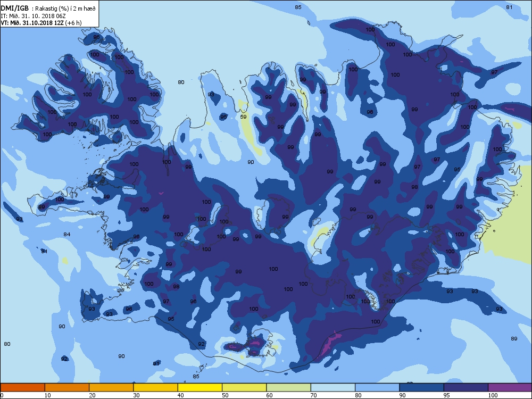The image size is (532, 399).
Task: Click legend tick label '60'
Action: click(269, 395)
